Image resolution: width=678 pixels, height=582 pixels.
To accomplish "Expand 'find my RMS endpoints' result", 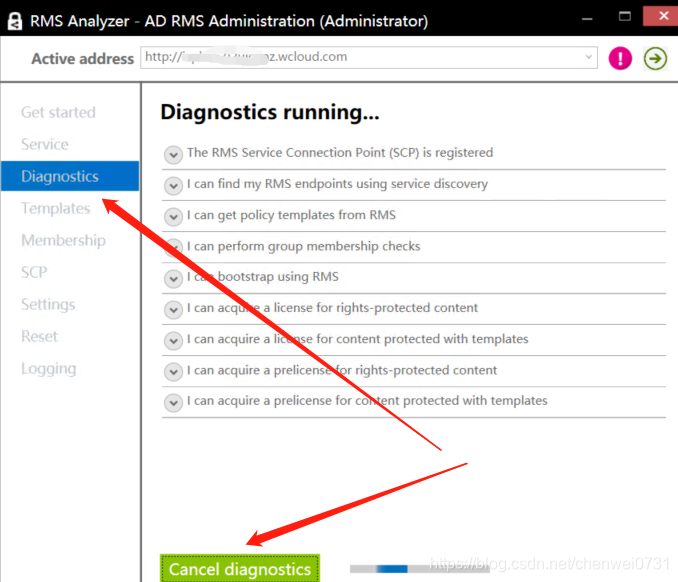I will [173, 185].
